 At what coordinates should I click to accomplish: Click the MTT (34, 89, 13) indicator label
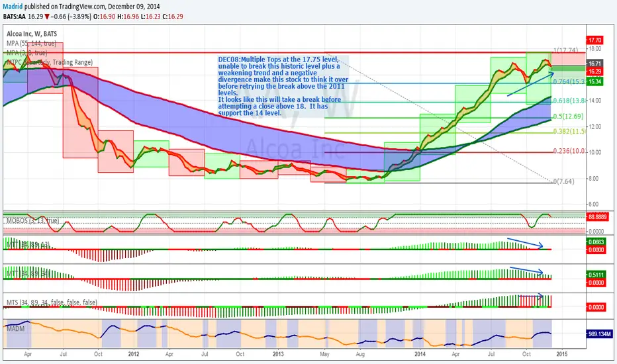coord(28,245)
